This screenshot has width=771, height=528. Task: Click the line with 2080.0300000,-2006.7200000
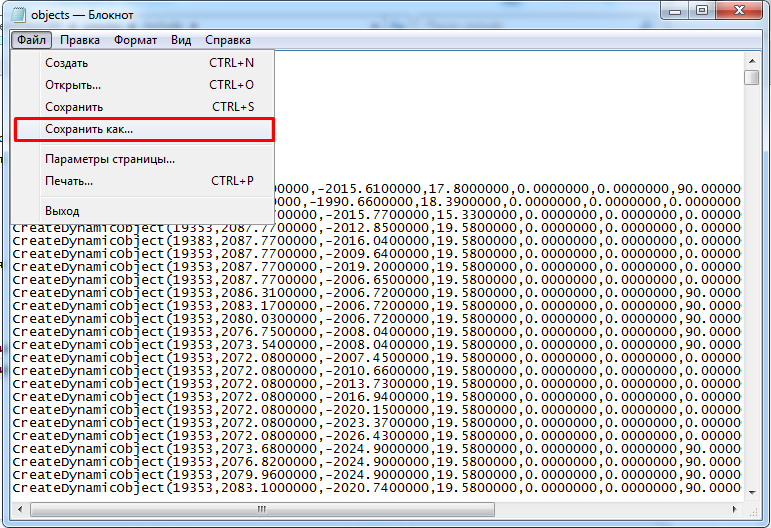[377, 319]
